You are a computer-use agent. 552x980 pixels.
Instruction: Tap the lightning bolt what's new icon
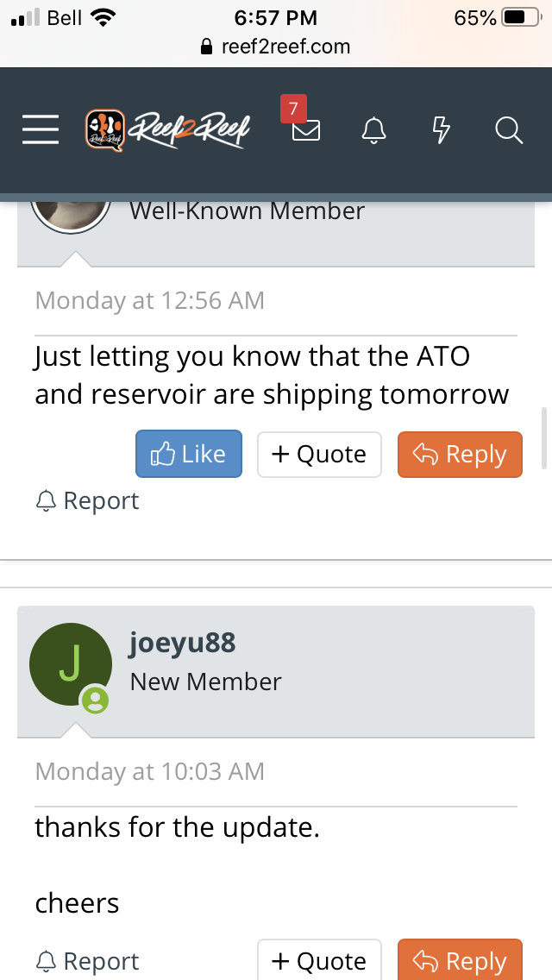(x=441, y=130)
